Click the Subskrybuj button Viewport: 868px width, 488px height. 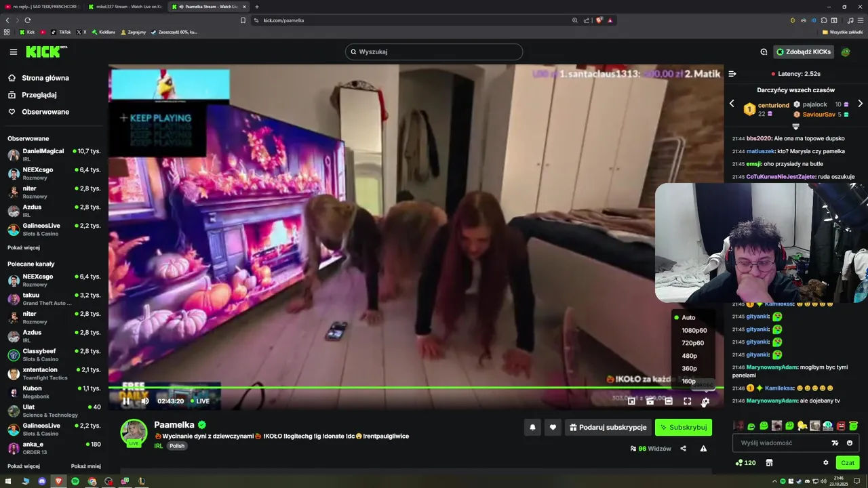[x=684, y=427]
